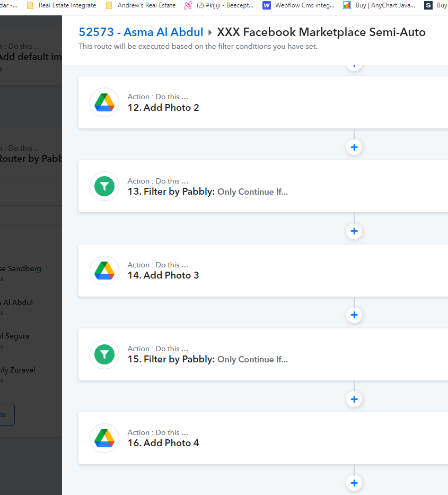Open the 16. Add Photo 4 step
Image resolution: width=448 pixels, height=495 pixels.
pyautogui.click(x=263, y=438)
